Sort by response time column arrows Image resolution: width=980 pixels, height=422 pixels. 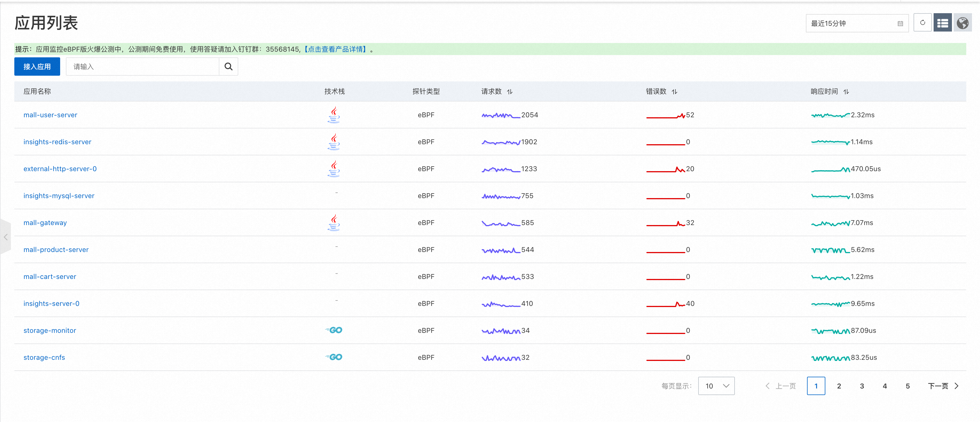(846, 92)
